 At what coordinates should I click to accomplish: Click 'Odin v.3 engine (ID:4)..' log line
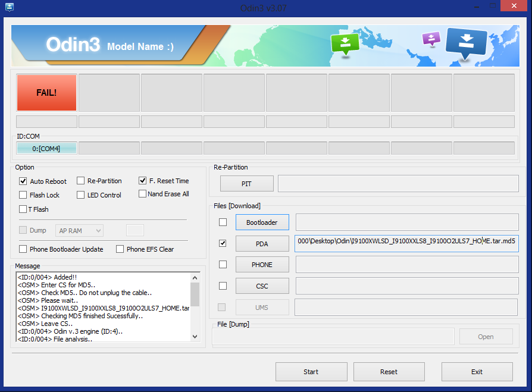click(x=70, y=331)
